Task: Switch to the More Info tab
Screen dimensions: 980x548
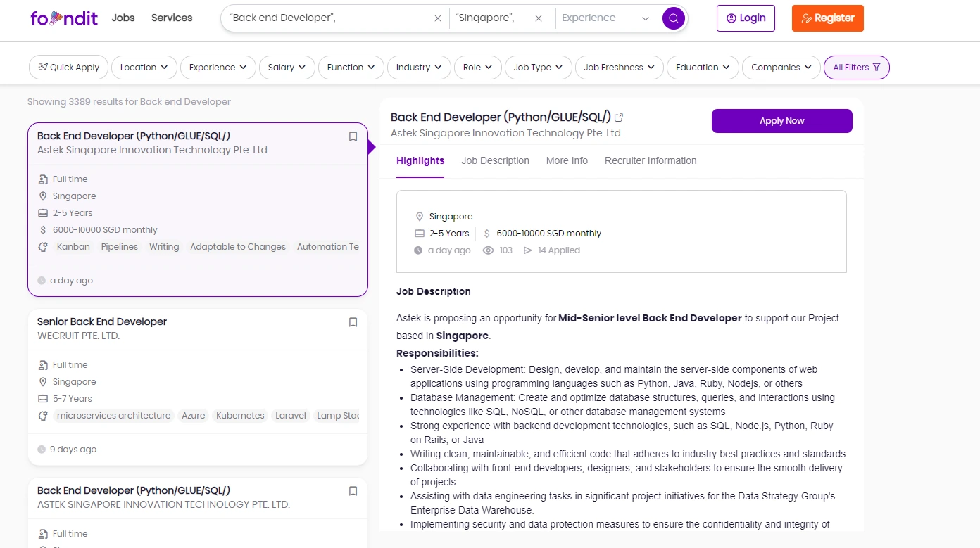Action: pyautogui.click(x=567, y=161)
